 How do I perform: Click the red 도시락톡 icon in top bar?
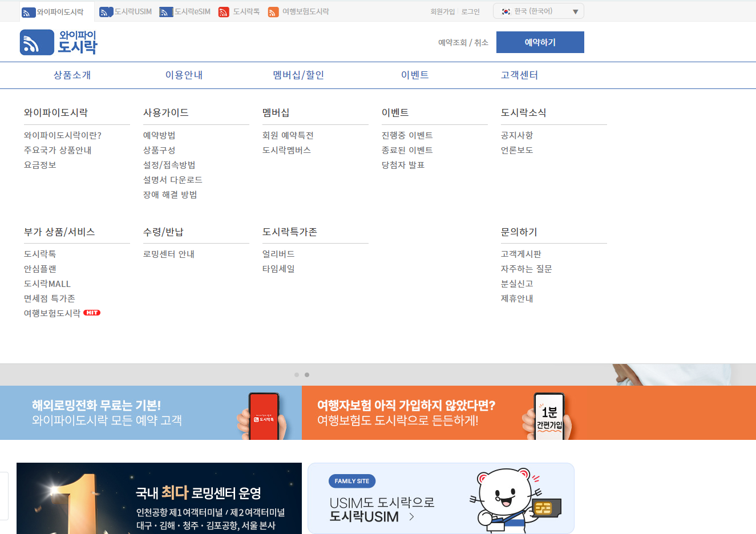pyautogui.click(x=223, y=11)
